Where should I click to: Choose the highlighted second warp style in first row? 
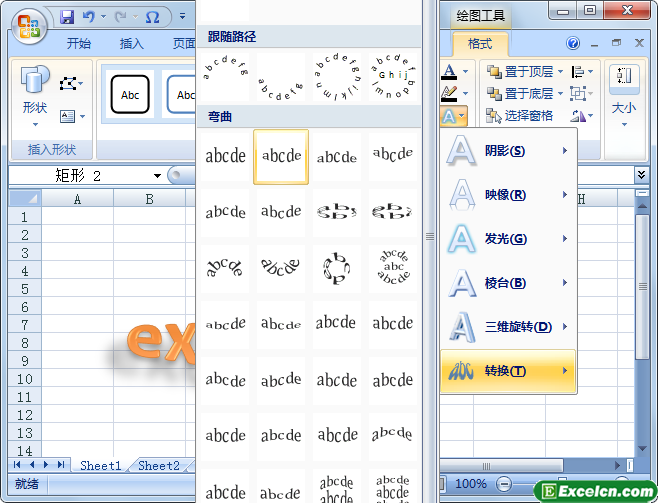[x=281, y=156]
